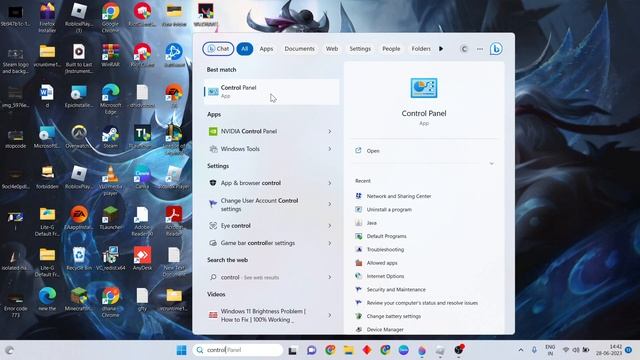Open Windows 11 Brightness Problem video result
The width and height of the screenshot is (640, 360).
(x=271, y=316)
